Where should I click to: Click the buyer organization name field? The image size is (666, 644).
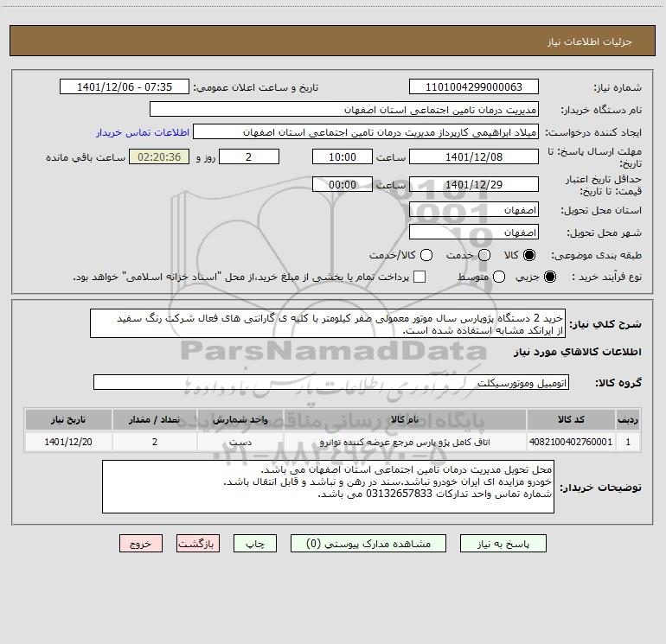coord(344,110)
